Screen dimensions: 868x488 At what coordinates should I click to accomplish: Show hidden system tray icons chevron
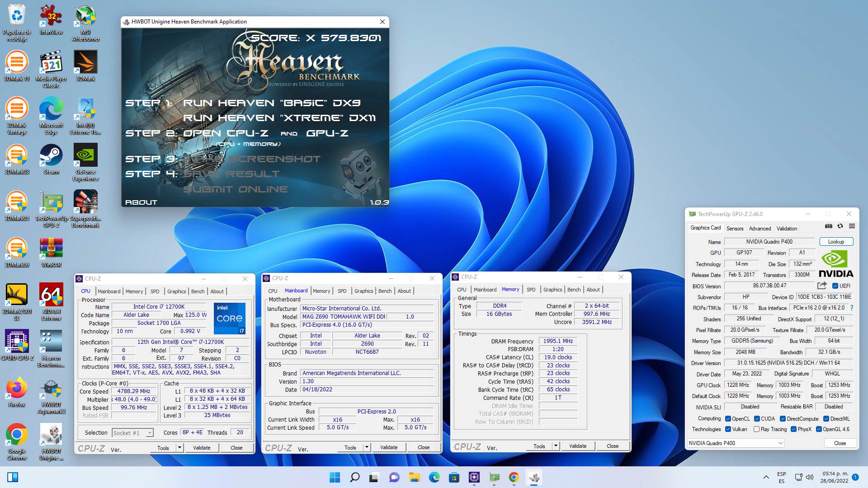coord(766,477)
